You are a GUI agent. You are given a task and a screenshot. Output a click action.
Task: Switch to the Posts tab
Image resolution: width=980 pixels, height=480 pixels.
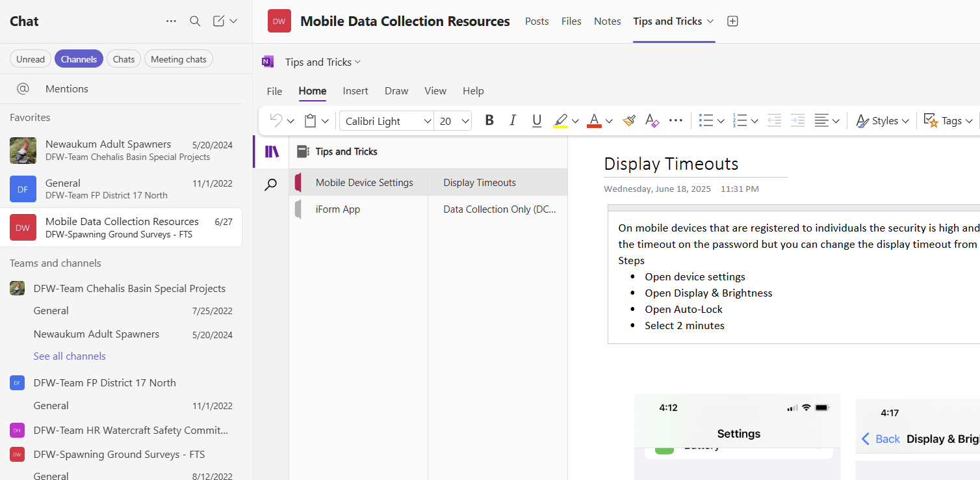tap(537, 21)
